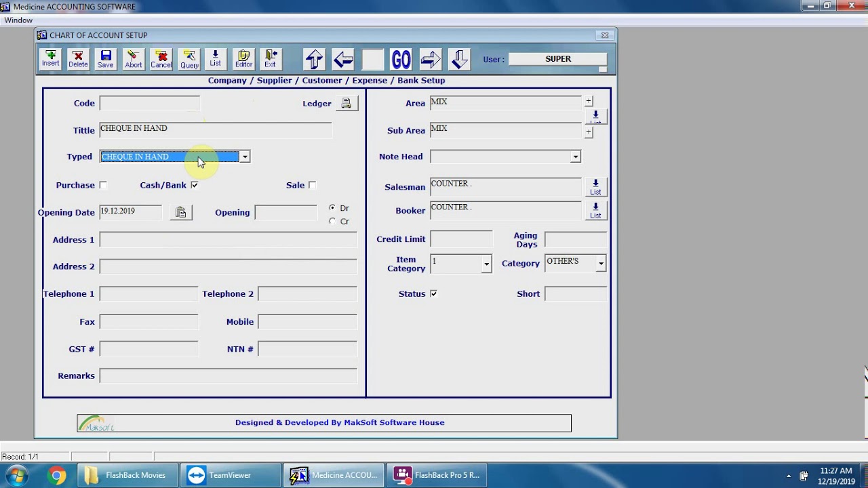Click the Mobile input field
Viewport: 868px width, 488px height.
coord(307,321)
